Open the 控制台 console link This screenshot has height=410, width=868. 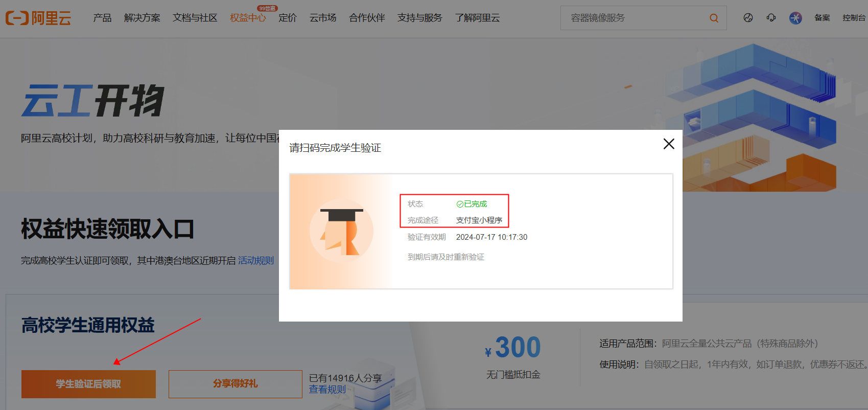[x=854, y=18]
